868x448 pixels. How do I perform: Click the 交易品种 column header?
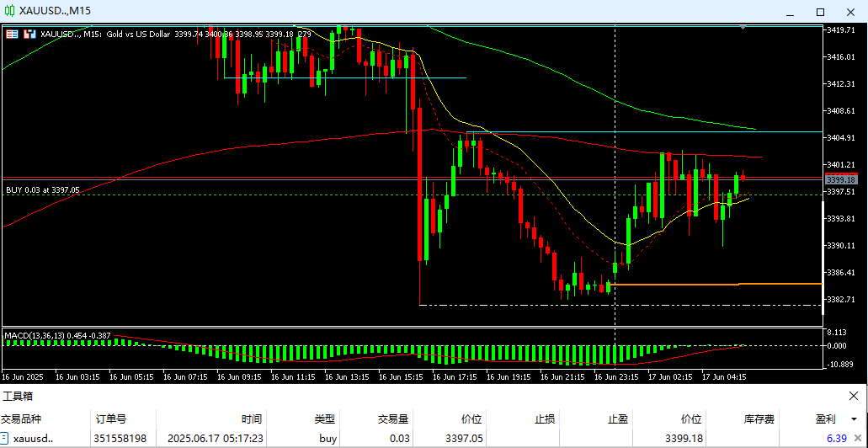coord(21,419)
